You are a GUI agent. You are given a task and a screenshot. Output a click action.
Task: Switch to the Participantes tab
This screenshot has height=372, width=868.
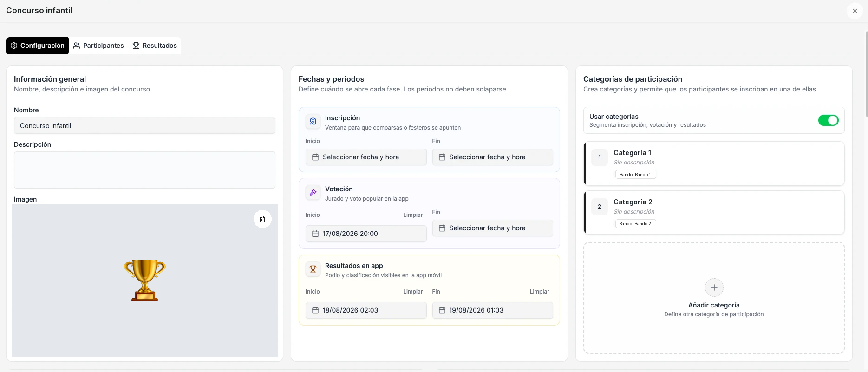[x=98, y=46]
